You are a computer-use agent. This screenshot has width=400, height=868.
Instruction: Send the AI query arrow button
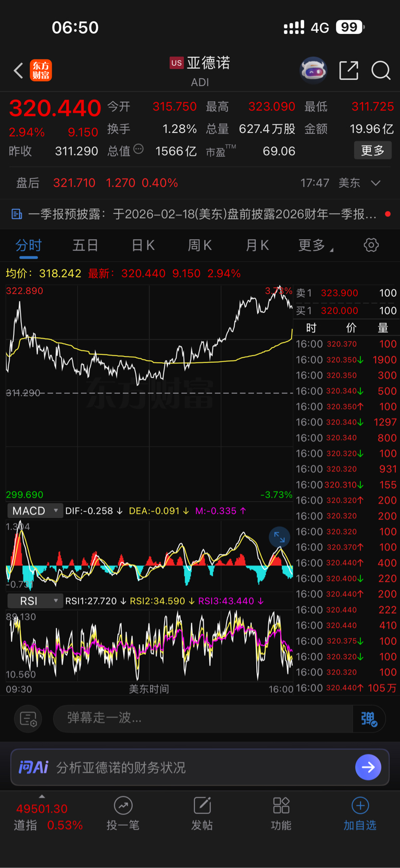368,767
